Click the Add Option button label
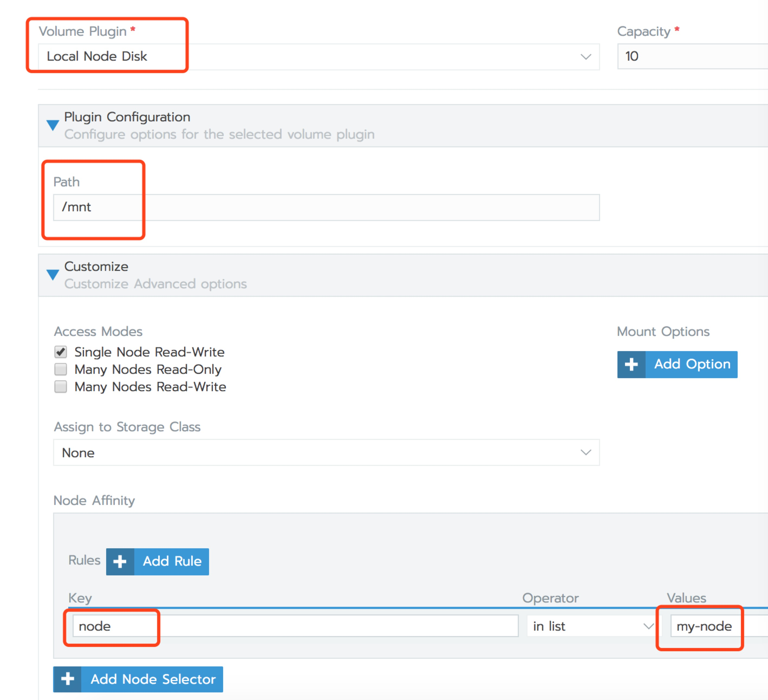This screenshot has height=700, width=768. (x=692, y=364)
